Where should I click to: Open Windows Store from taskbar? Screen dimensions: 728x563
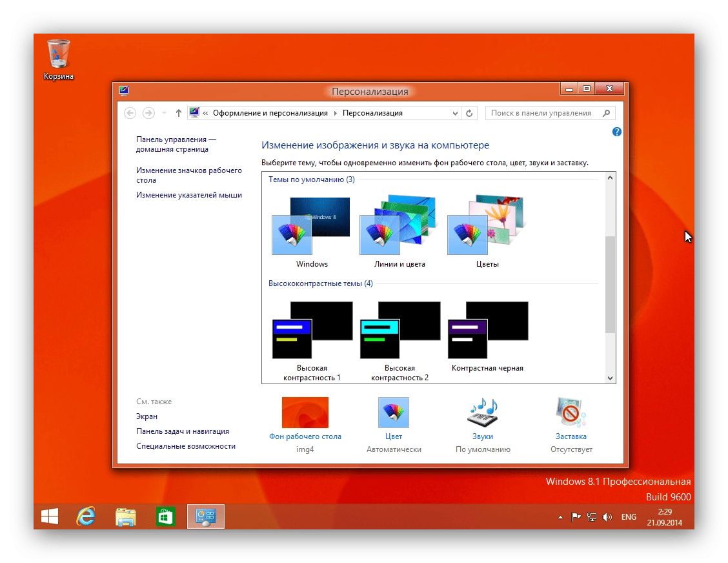165,517
